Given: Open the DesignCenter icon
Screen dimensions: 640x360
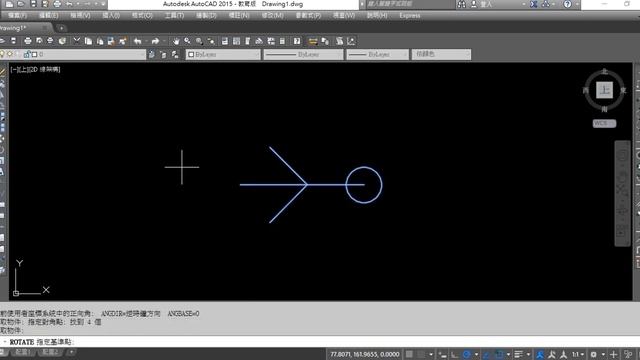Looking at the screenshot, I should [236, 41].
